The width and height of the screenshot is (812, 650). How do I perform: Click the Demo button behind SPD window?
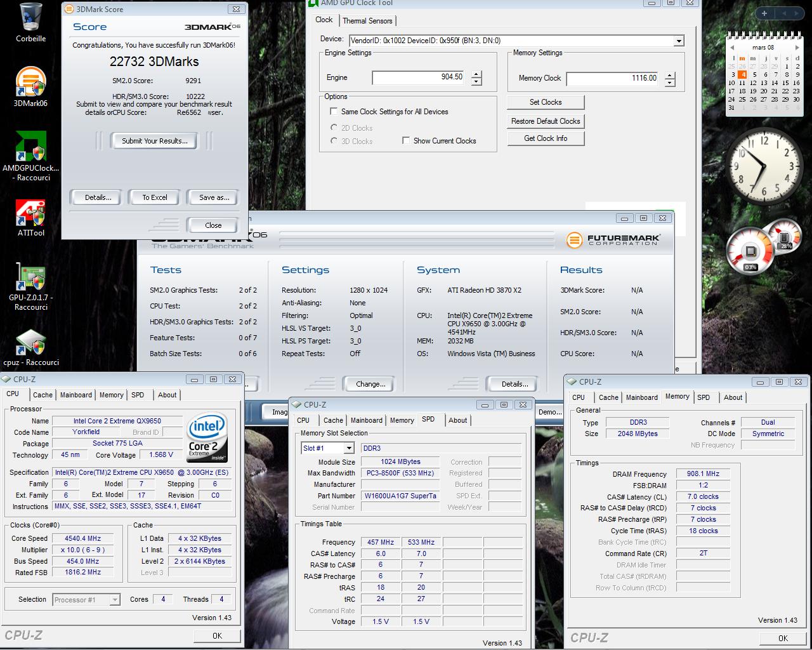point(549,412)
